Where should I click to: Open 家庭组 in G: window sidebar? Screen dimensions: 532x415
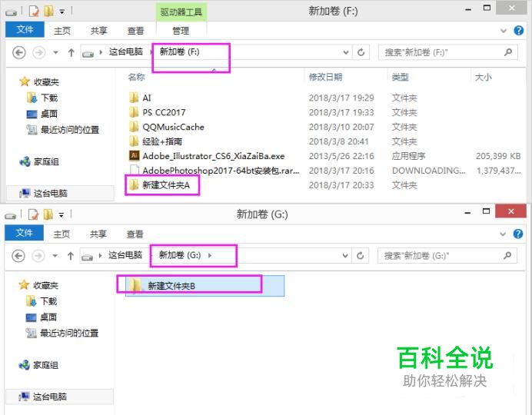[x=38, y=365]
